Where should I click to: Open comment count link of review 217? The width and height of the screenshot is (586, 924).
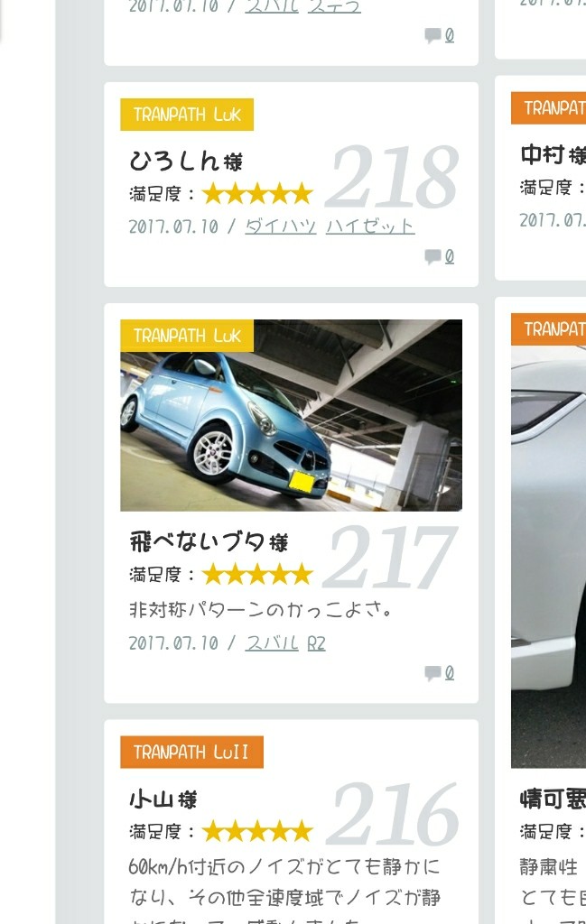coord(450,672)
